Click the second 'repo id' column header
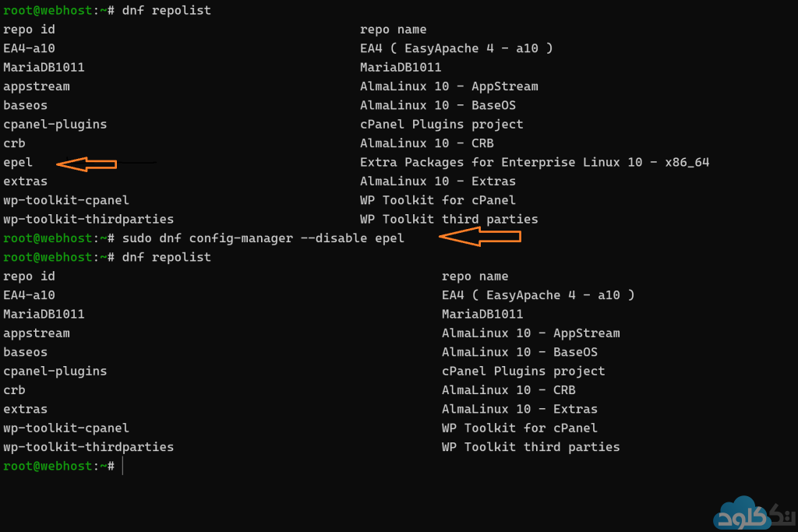Screen dimensions: 798x532 (29, 277)
